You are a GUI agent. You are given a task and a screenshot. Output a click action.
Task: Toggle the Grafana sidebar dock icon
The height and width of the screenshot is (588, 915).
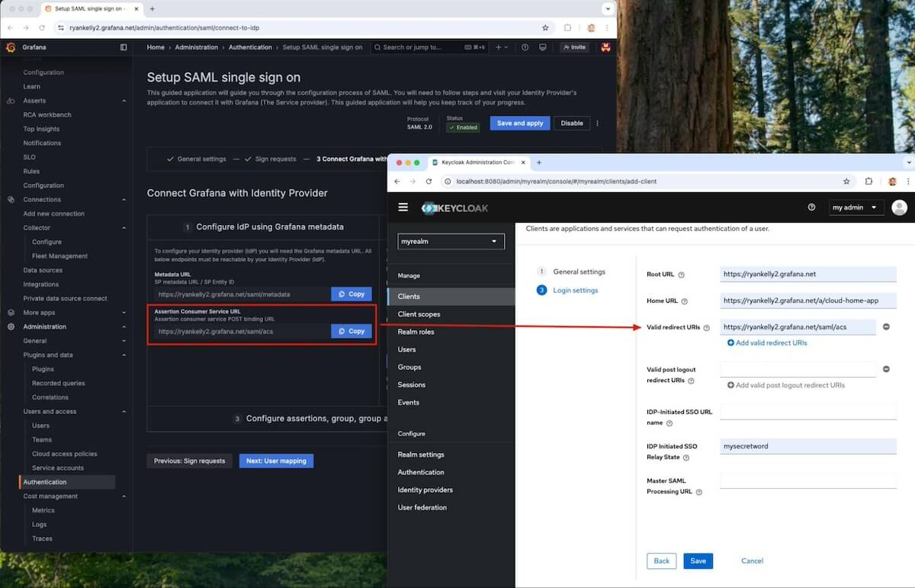coord(124,47)
